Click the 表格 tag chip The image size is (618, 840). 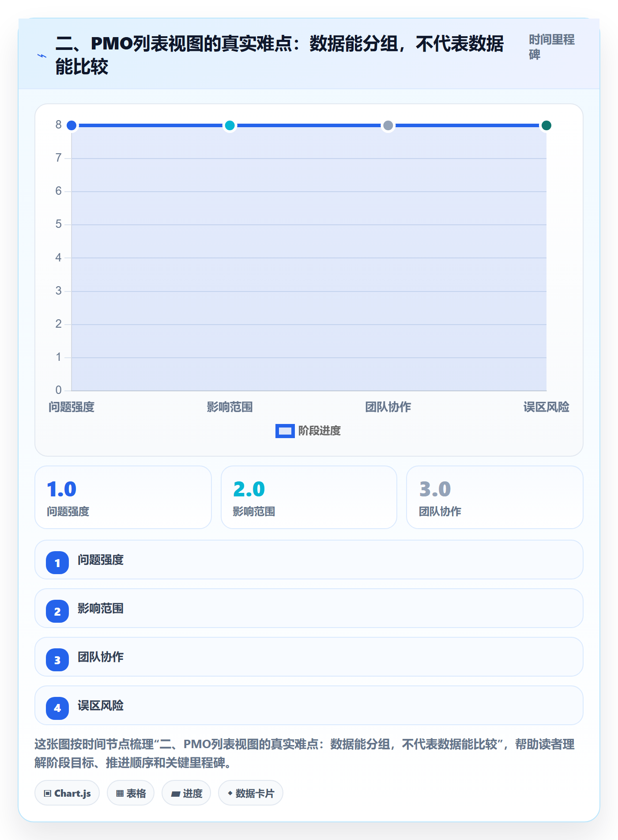click(131, 793)
